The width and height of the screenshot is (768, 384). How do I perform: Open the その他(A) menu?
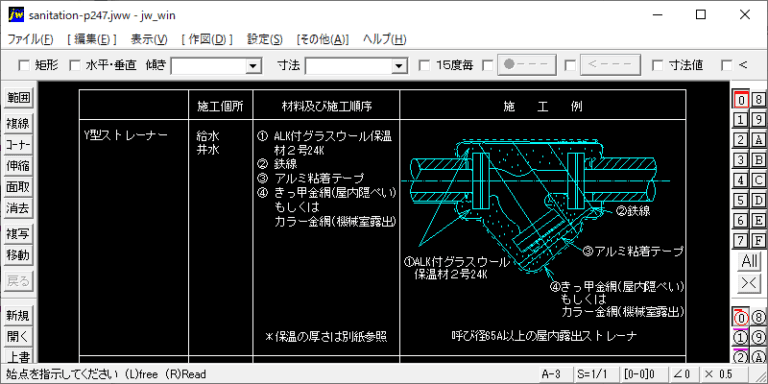[x=322, y=40]
